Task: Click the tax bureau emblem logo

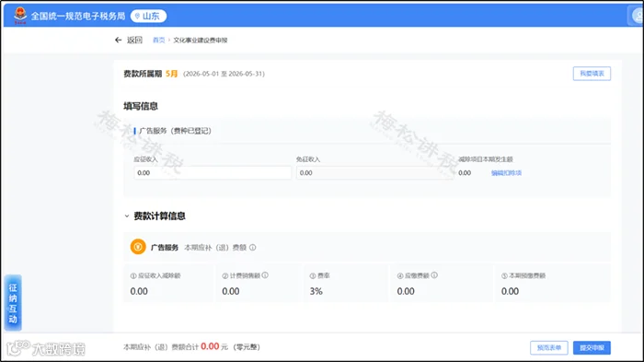Action: click(x=19, y=16)
